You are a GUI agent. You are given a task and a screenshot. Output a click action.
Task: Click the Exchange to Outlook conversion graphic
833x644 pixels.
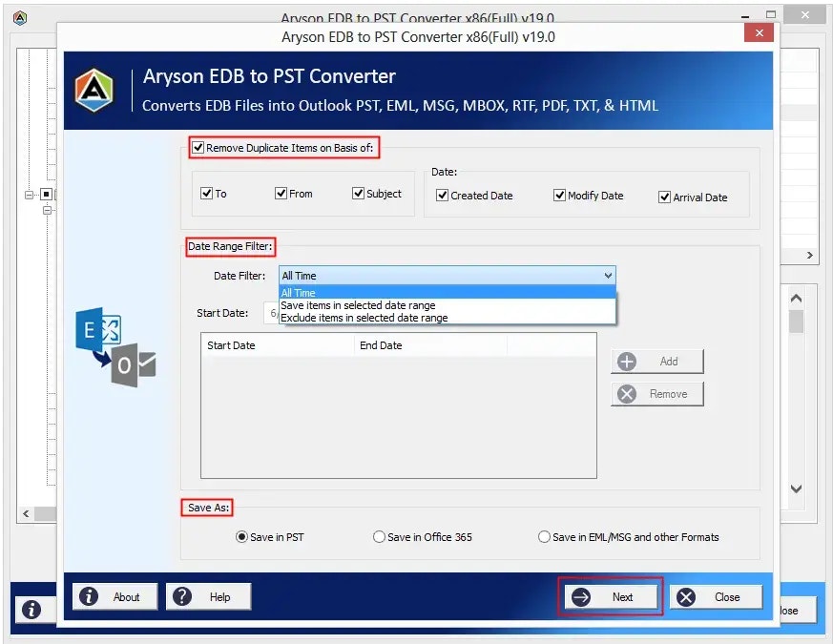coord(115,346)
